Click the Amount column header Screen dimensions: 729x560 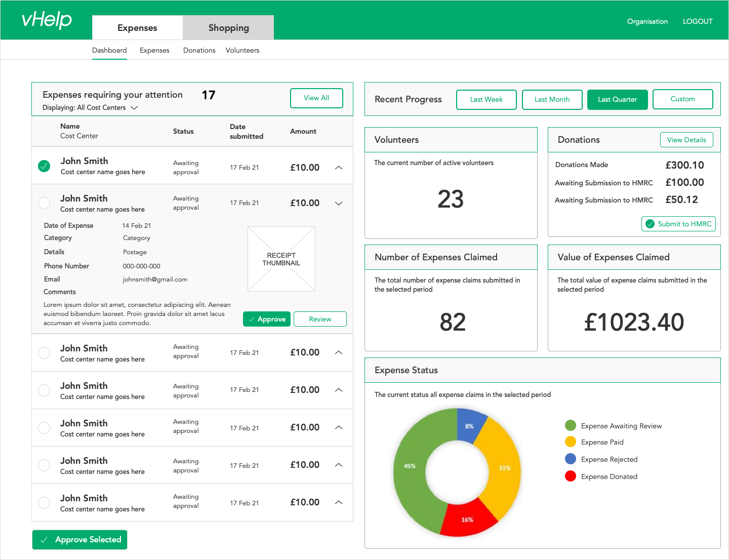pos(303,131)
